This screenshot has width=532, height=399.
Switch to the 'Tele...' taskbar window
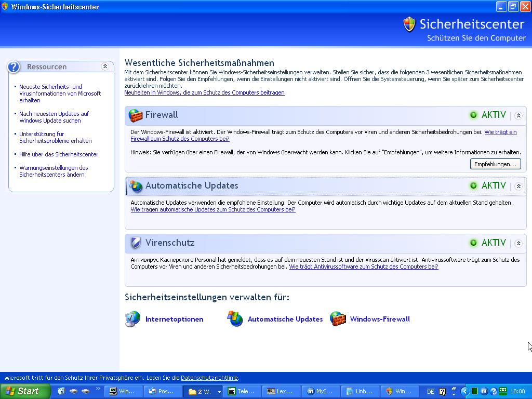[x=243, y=391]
